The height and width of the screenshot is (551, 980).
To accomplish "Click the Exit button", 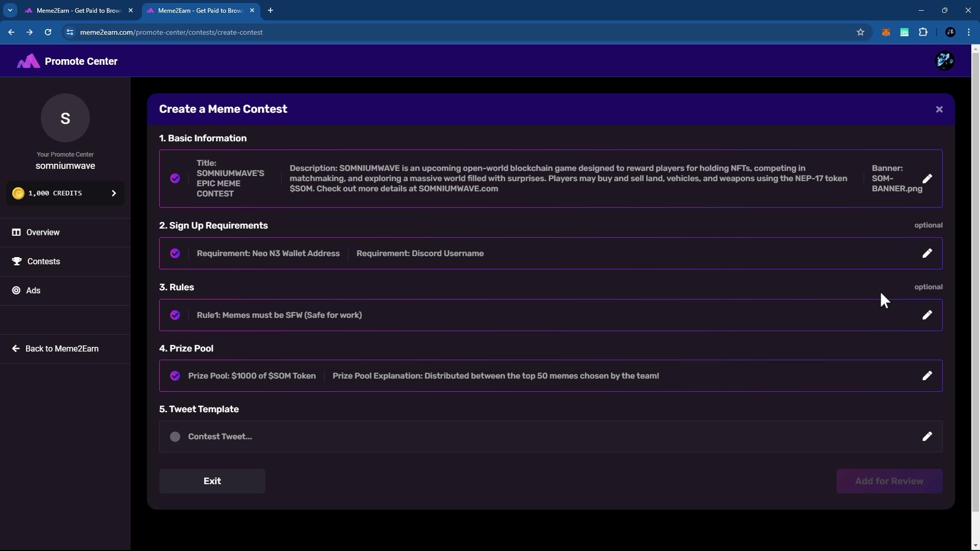I will (212, 481).
